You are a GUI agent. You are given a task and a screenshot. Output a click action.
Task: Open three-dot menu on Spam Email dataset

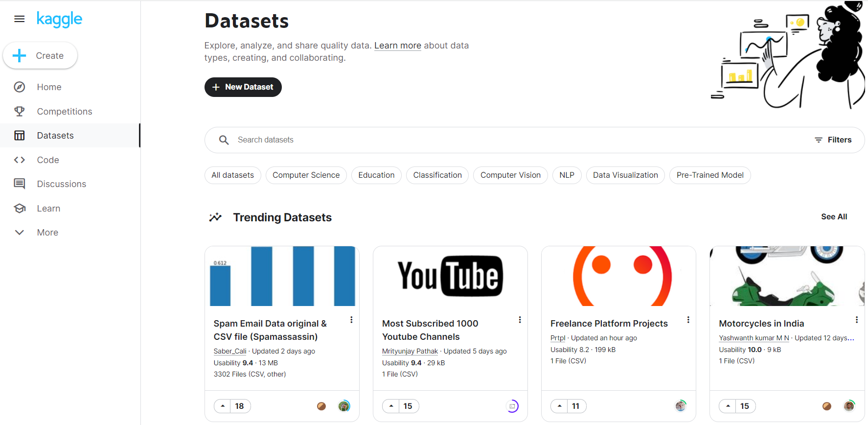point(351,320)
